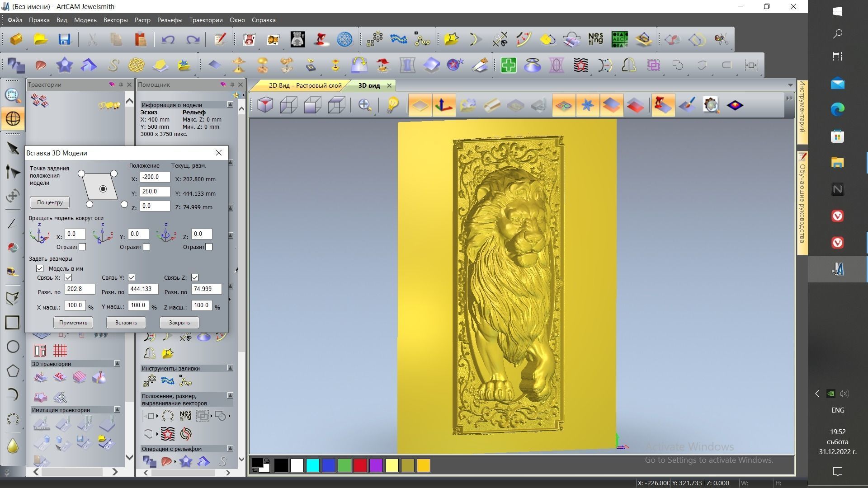This screenshot has height=488, width=868.
Task: Open the Рельефы menu
Action: (x=170, y=20)
